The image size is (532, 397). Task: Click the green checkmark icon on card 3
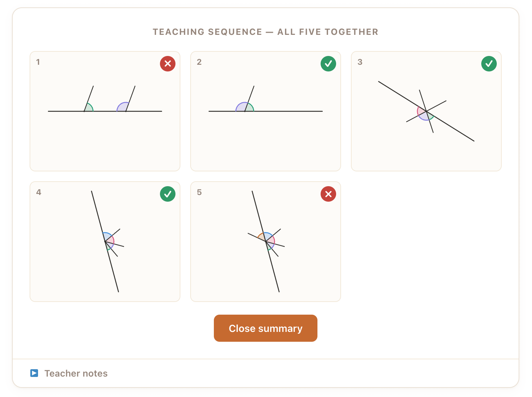point(489,64)
